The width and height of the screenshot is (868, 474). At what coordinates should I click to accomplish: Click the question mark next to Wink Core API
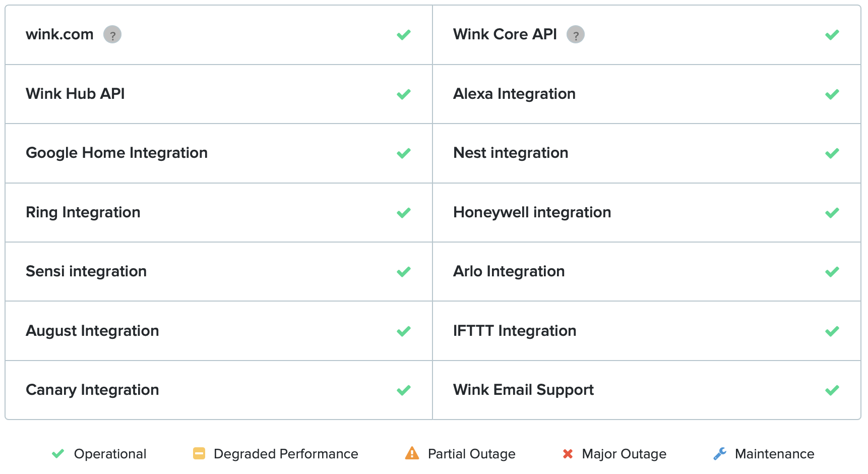[576, 35]
